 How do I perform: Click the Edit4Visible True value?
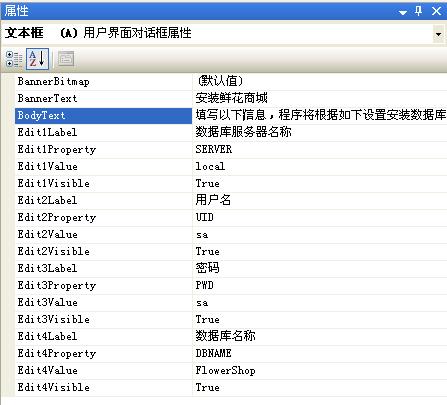click(320, 387)
